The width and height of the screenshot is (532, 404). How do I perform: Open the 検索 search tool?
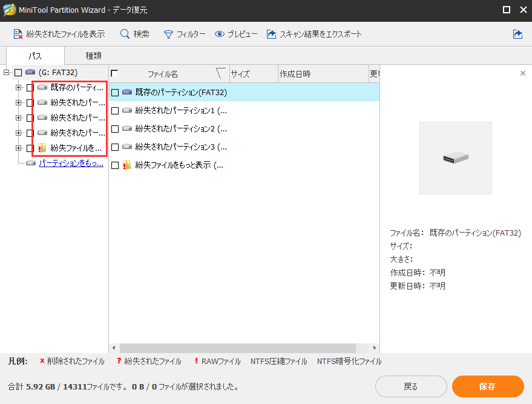click(134, 34)
